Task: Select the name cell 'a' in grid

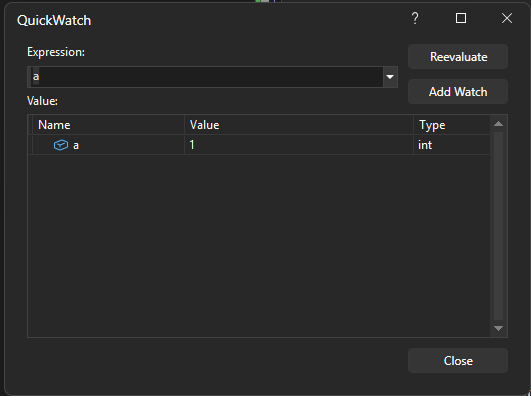Action: tap(108, 145)
